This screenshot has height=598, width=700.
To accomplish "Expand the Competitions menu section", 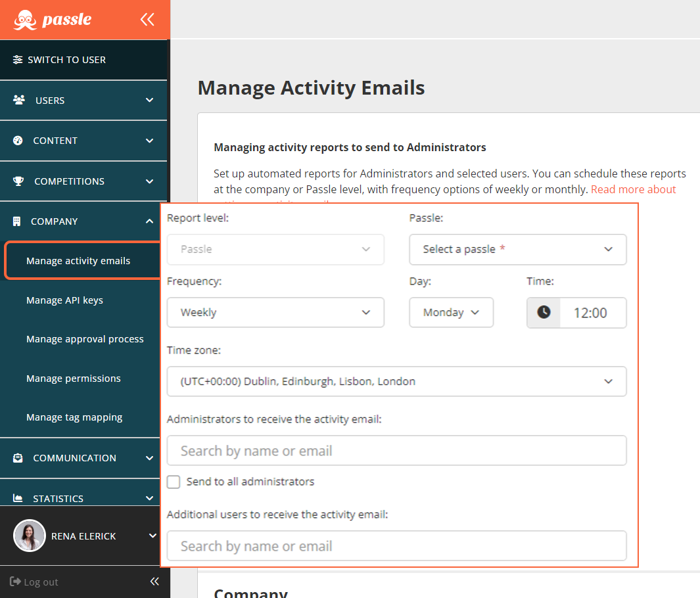I will pos(150,181).
